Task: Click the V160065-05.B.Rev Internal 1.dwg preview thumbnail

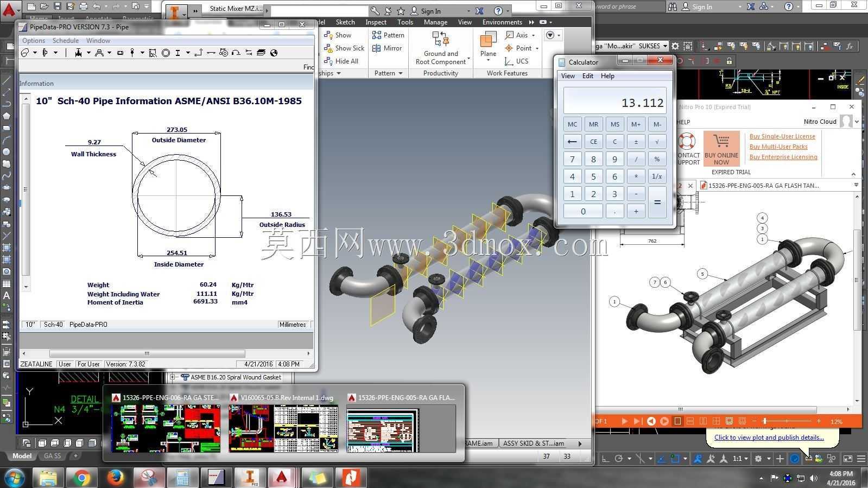Action: [283, 428]
